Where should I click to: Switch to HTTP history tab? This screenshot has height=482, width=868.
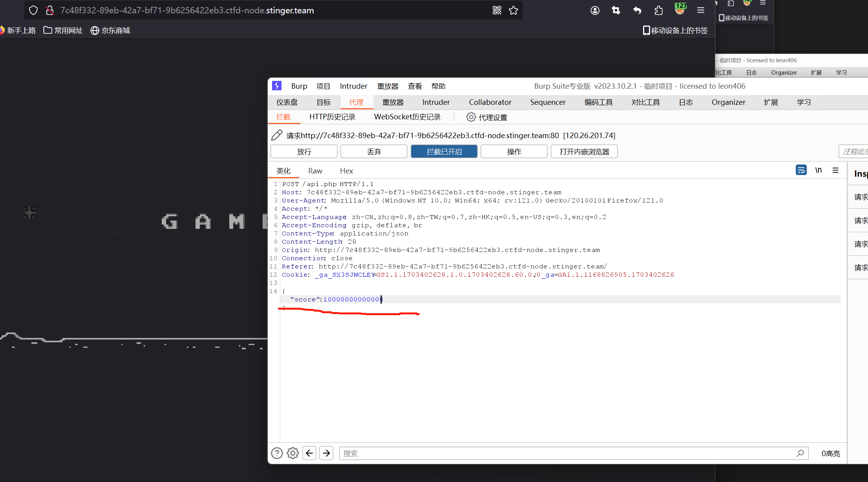[x=332, y=117]
